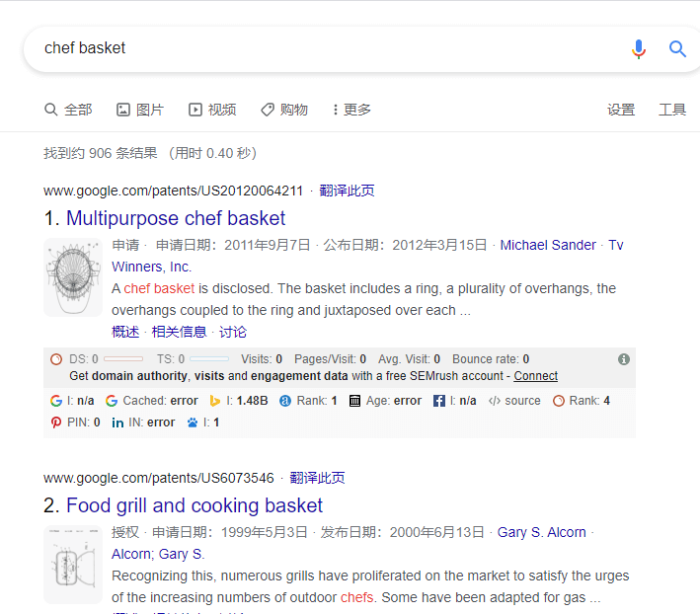Screen dimensions: 700x614
Task: Open 'Multipurpose chef basket' result title
Action: pyautogui.click(x=176, y=218)
